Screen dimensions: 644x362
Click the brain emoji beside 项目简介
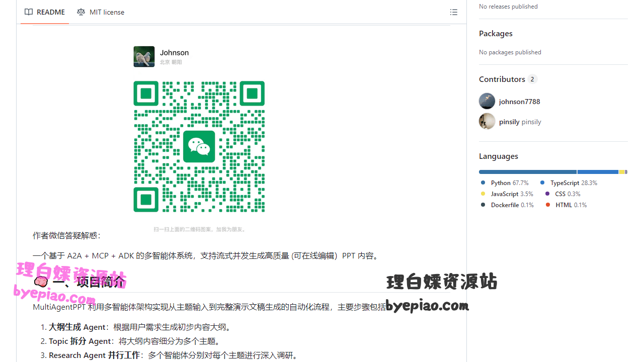pyautogui.click(x=40, y=282)
